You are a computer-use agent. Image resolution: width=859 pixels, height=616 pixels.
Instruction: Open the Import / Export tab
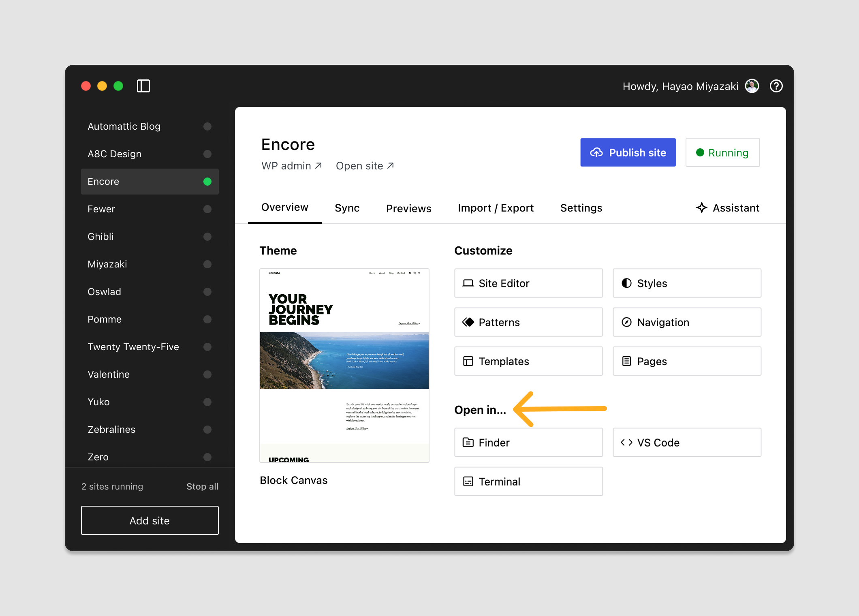point(496,208)
